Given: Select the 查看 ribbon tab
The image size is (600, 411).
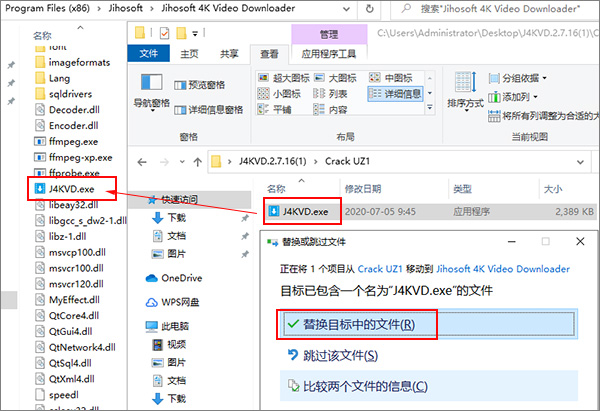Looking at the screenshot, I should tap(269, 54).
